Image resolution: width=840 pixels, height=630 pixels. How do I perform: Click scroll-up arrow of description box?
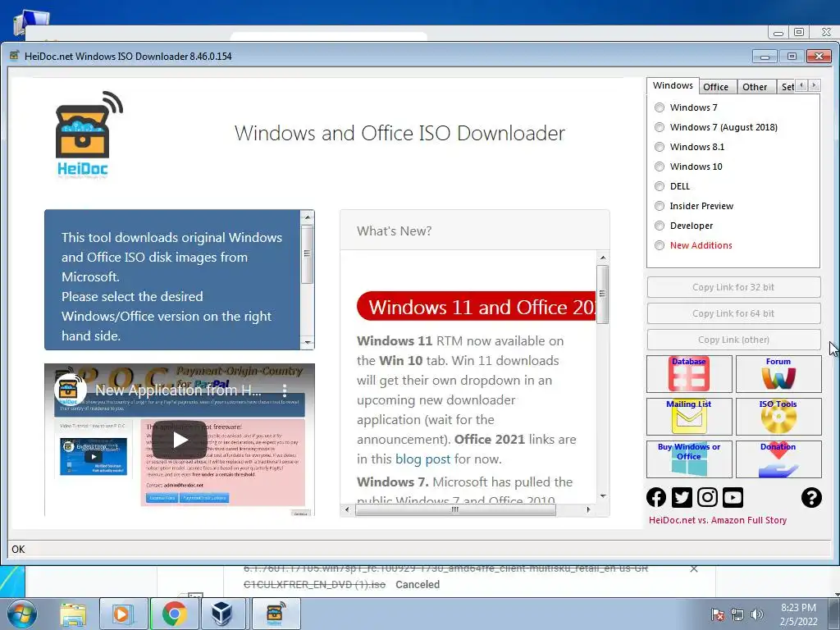[307, 217]
